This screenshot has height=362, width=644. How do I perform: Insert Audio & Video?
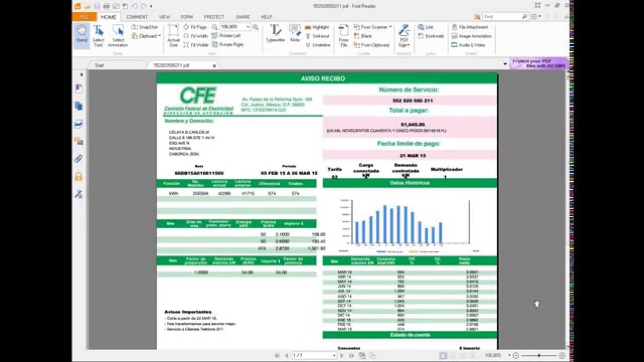coord(468,45)
